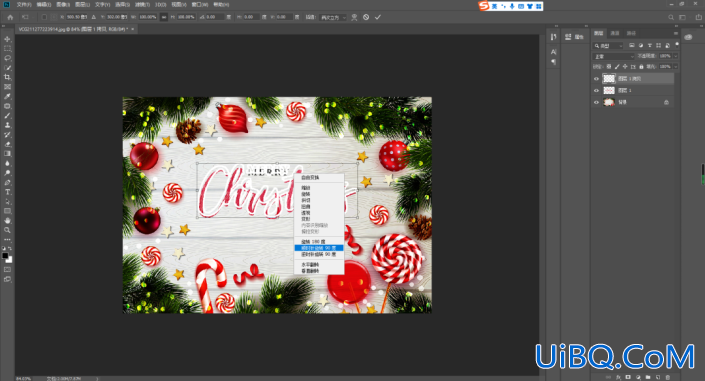Viewport: 705px width, 381px height.
Task: Open the Character panel icon
Action: (553, 52)
